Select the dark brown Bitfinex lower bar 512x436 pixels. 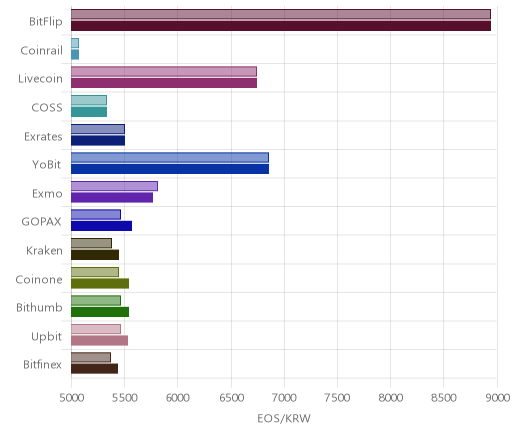click(94, 369)
